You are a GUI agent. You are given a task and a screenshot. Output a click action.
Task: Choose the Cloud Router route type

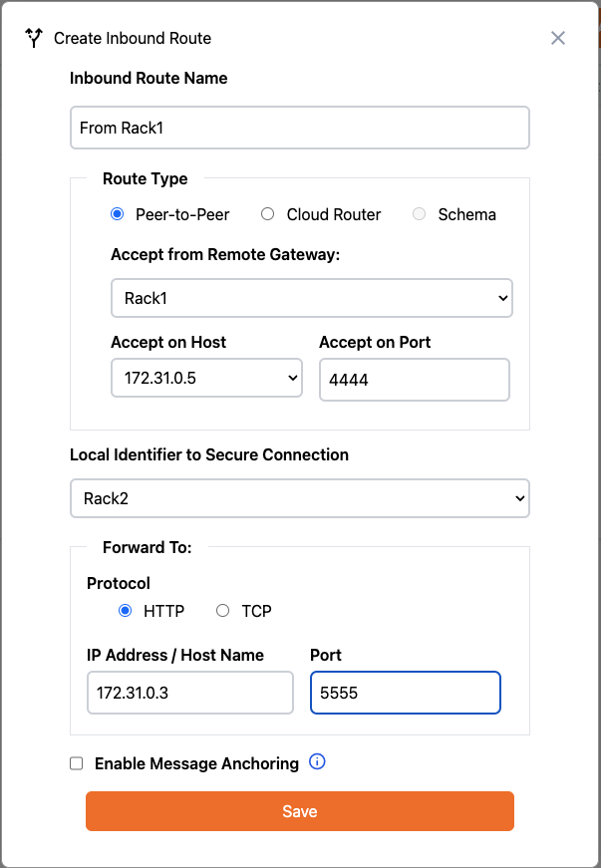click(266, 213)
